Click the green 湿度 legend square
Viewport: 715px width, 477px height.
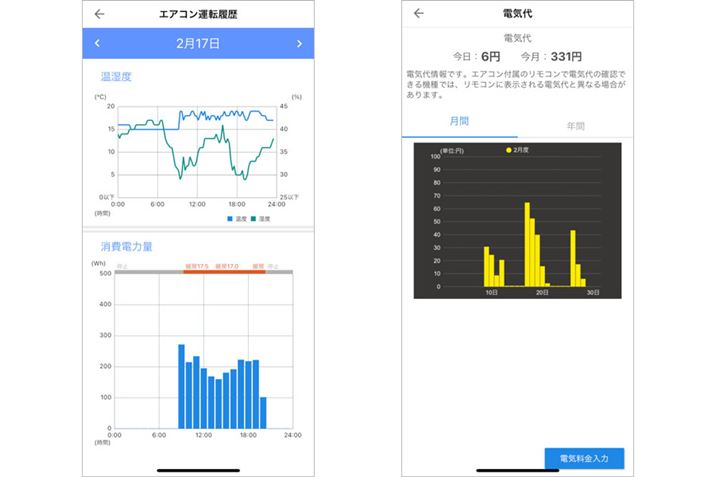[x=253, y=219]
